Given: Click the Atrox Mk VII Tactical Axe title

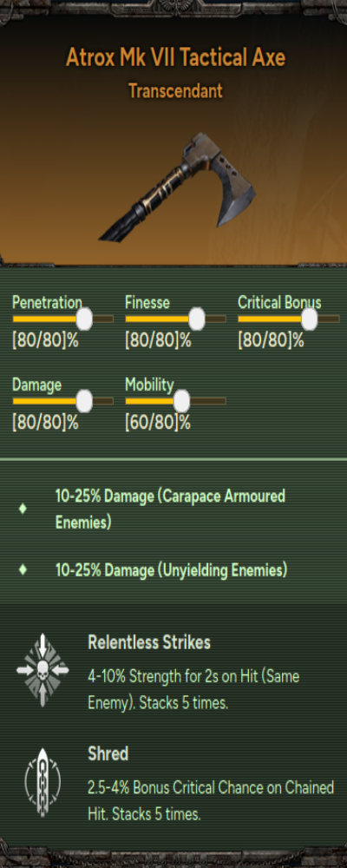Looking at the screenshot, I should click(x=176, y=57).
